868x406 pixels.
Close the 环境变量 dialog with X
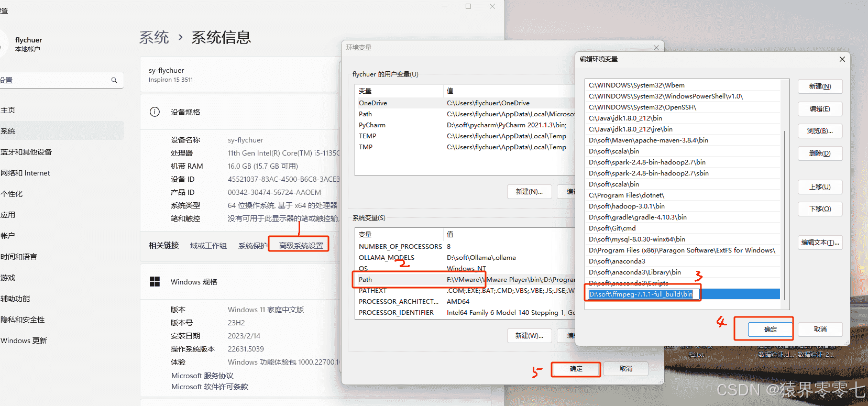(x=656, y=48)
